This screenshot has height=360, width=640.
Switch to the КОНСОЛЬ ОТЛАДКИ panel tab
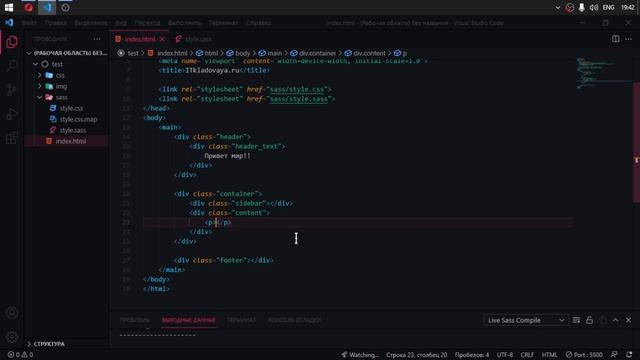click(295, 320)
